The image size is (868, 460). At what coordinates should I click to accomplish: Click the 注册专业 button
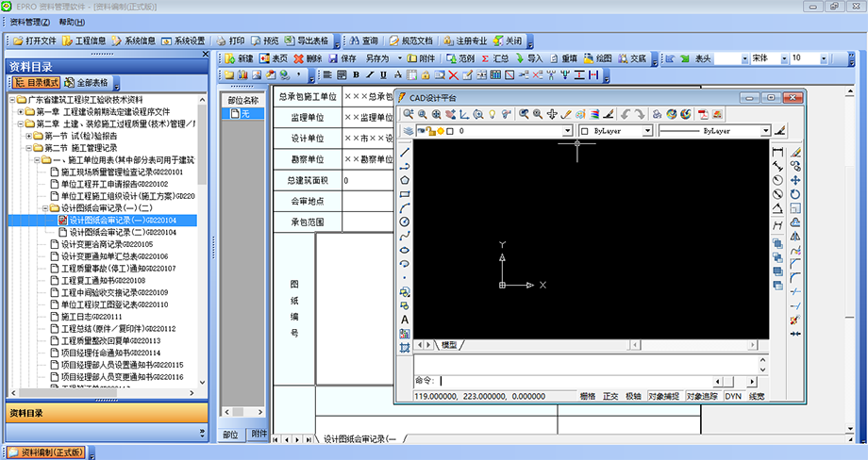point(465,41)
